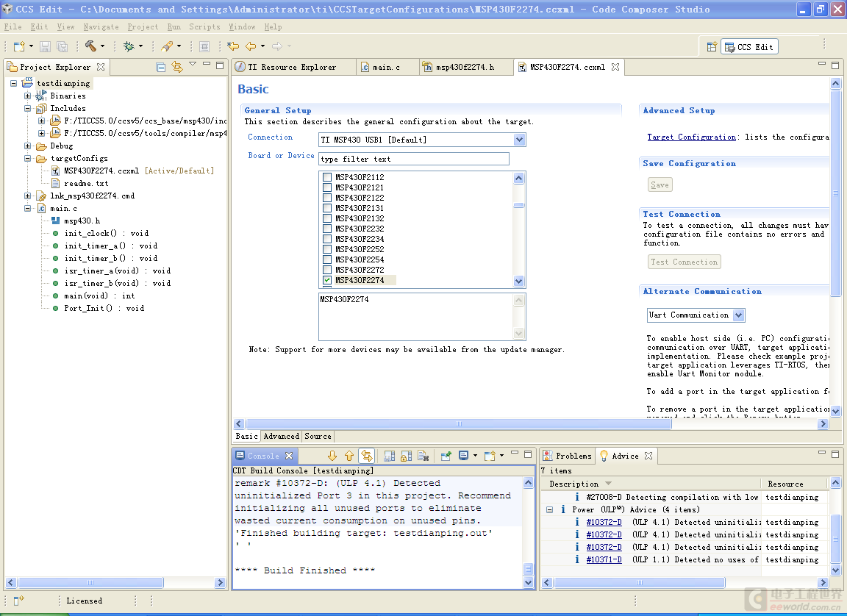Image resolution: width=847 pixels, height=616 pixels.
Task: Open the File menu
Action: click(x=13, y=26)
